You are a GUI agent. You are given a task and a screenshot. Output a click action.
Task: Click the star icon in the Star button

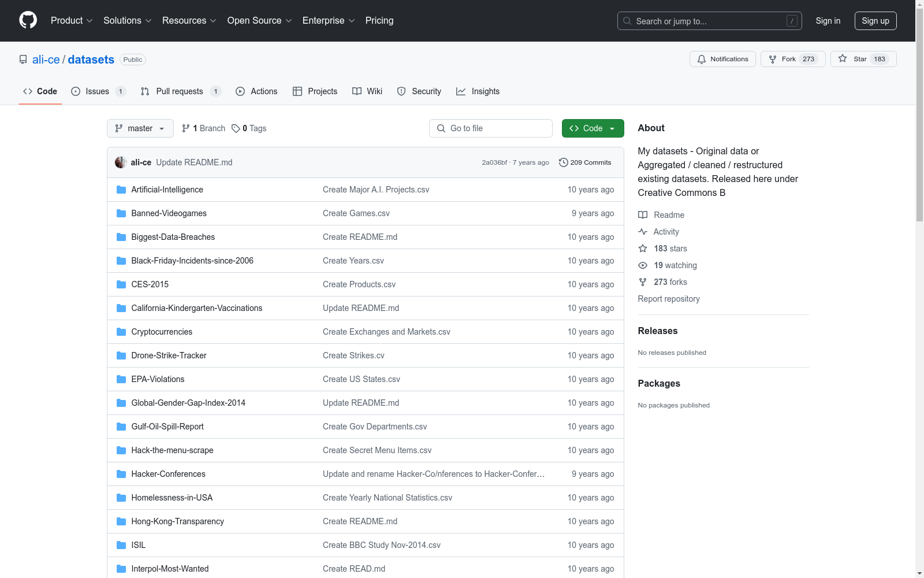(843, 59)
